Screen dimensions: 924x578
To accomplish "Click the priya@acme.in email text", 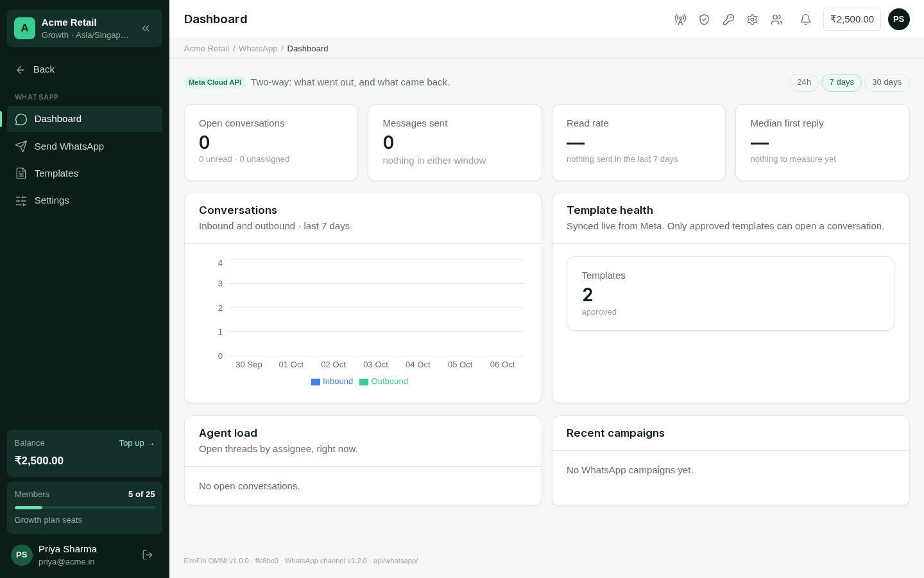I will tap(67, 562).
